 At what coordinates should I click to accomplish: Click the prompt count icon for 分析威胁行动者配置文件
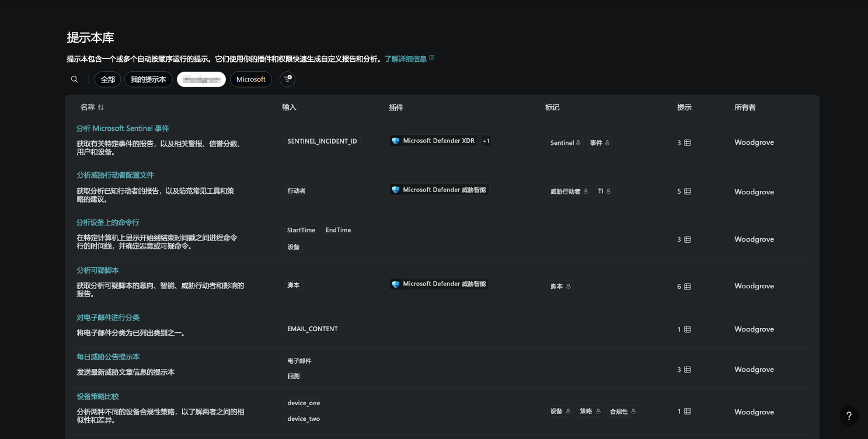(x=688, y=191)
